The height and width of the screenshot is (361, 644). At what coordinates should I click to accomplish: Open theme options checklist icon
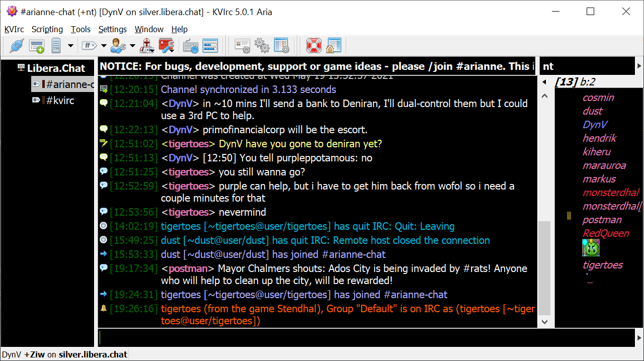point(281,46)
